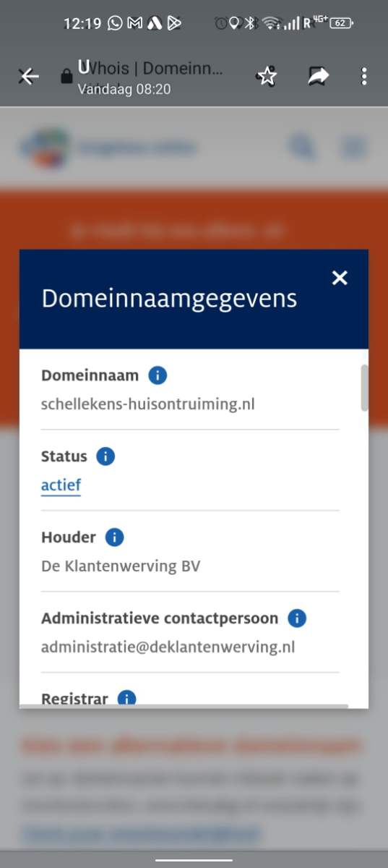The height and width of the screenshot is (868, 388).
Task: Click the dialog's vertical scrollbar
Action: tap(365, 388)
